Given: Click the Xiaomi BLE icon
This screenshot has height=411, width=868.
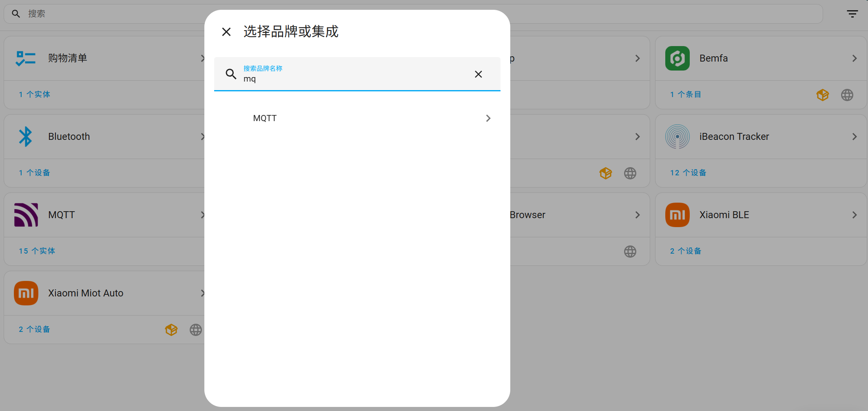Looking at the screenshot, I should tap(677, 214).
